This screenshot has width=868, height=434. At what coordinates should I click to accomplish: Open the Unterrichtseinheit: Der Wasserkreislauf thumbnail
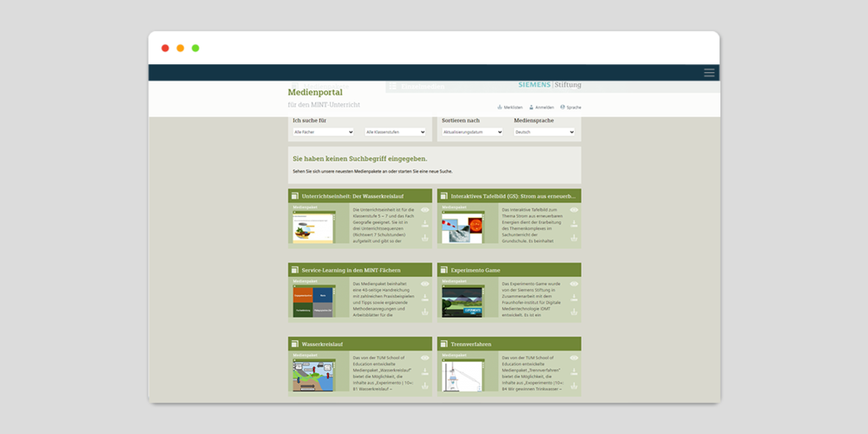[x=314, y=227]
